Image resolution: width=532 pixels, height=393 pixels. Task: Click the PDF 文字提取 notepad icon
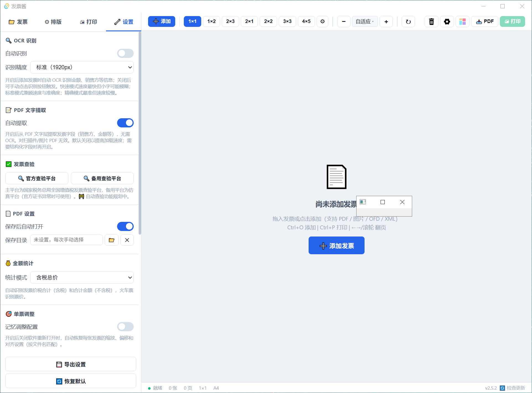[x=9, y=110]
